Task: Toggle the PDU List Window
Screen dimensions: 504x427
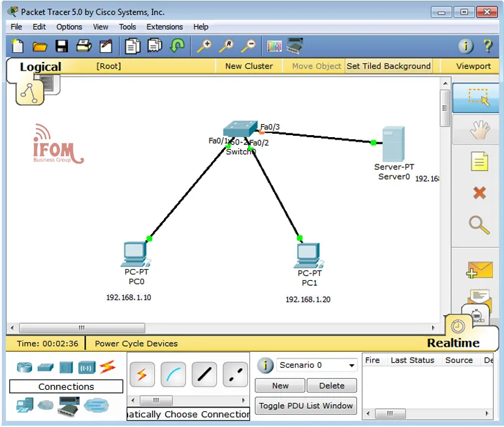Action: (x=306, y=405)
